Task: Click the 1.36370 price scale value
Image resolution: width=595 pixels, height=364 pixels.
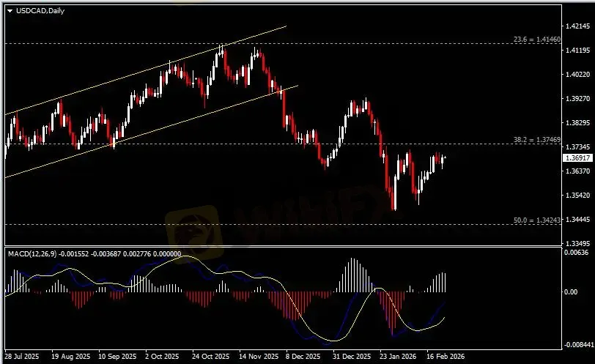Action: pyautogui.click(x=578, y=171)
